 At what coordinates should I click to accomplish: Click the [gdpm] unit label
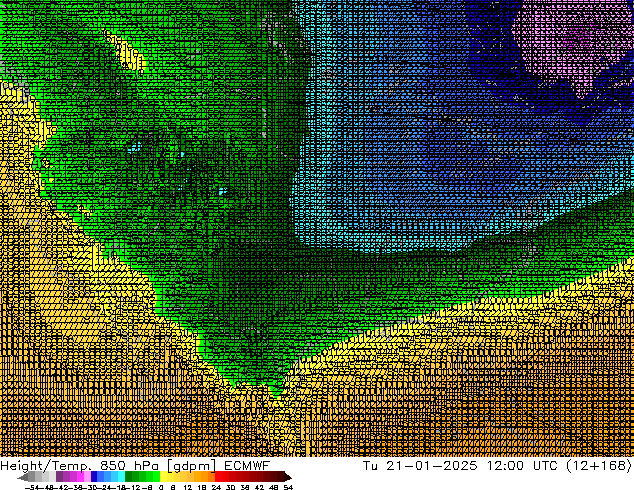192,466
